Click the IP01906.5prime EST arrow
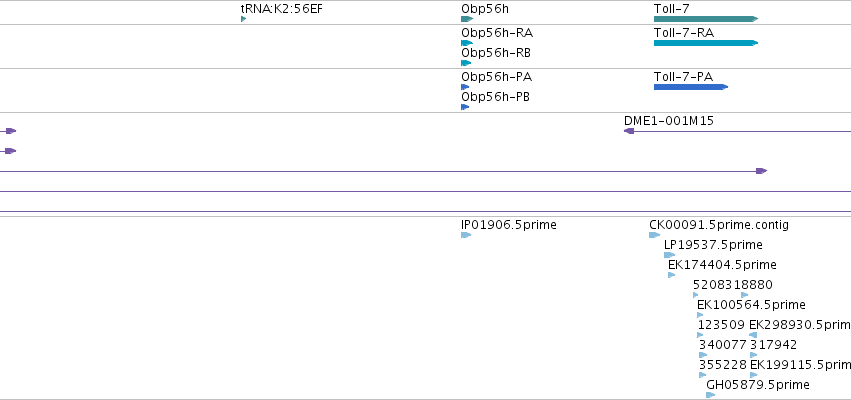Viewport: 851px width, 400px height. 466,235
